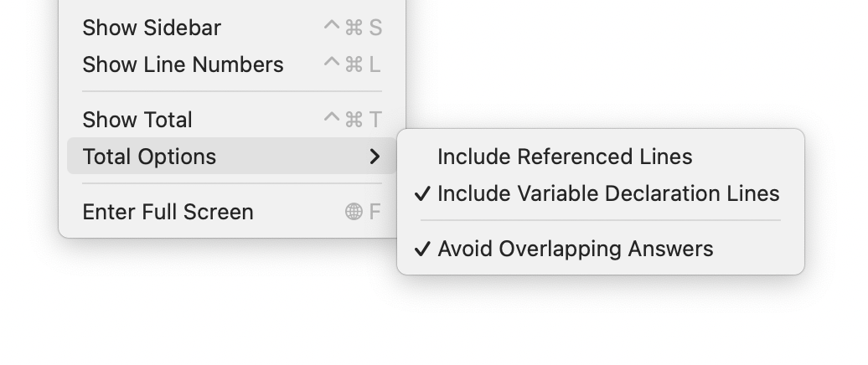Choose Show Line Numbers option

[232, 64]
